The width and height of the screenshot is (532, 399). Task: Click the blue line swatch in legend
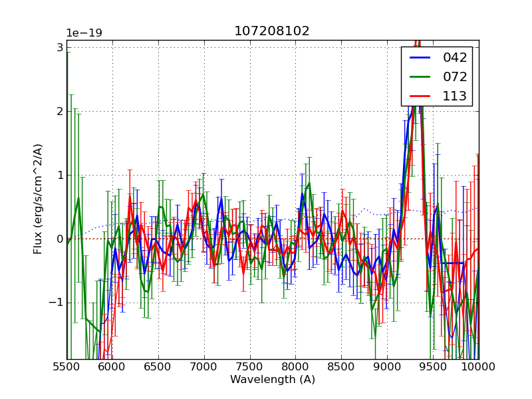coord(420,58)
